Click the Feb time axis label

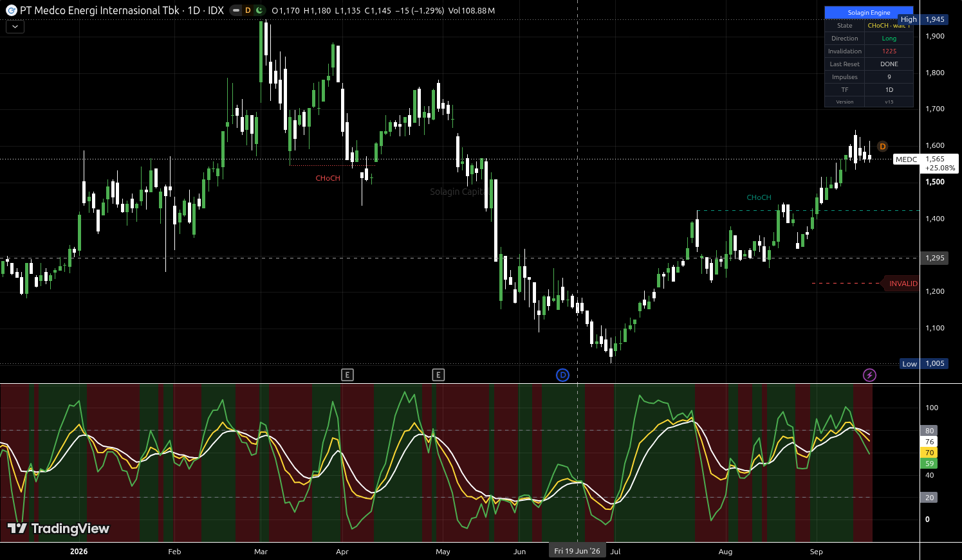coord(174,552)
